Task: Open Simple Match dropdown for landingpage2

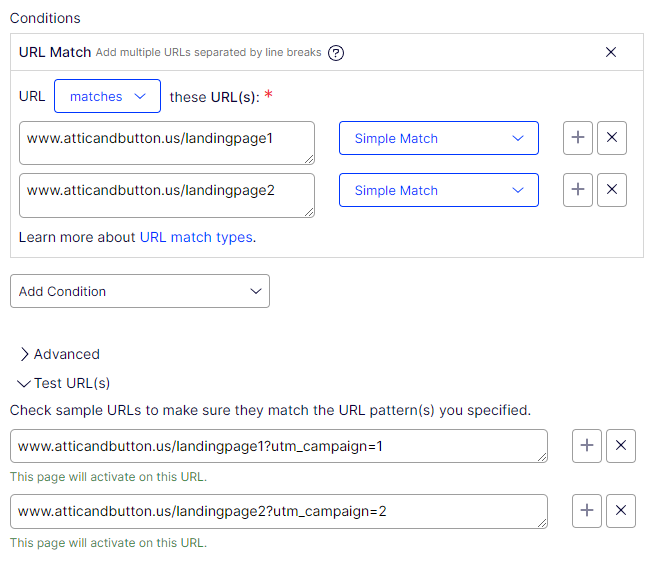Action: [x=438, y=190]
